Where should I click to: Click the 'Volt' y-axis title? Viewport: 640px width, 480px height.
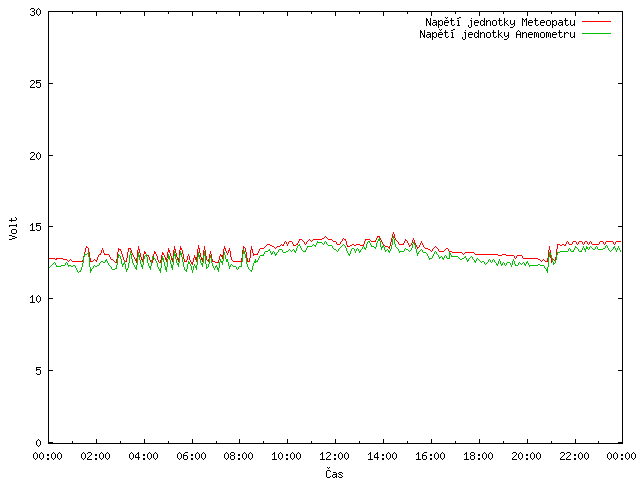click(13, 228)
